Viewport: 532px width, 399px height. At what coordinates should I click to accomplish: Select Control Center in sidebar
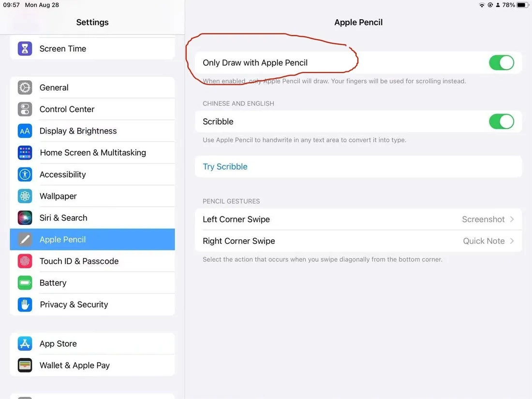click(92, 109)
